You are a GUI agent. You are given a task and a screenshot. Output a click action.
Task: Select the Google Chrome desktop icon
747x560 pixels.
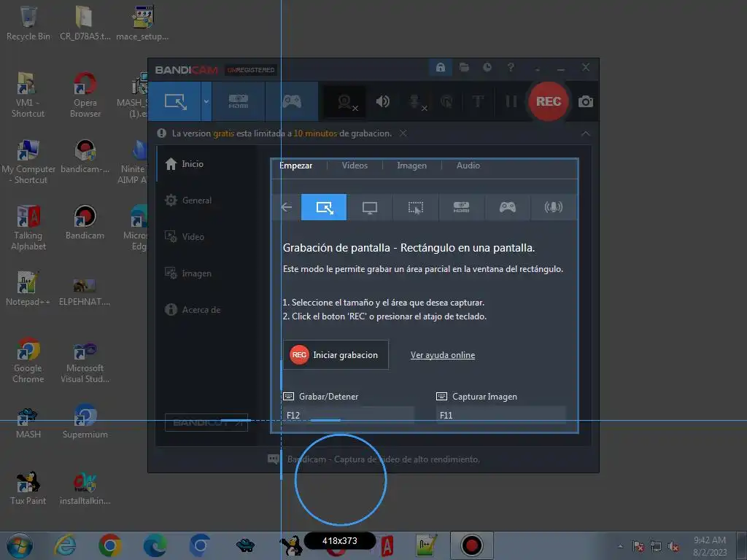pos(28,360)
